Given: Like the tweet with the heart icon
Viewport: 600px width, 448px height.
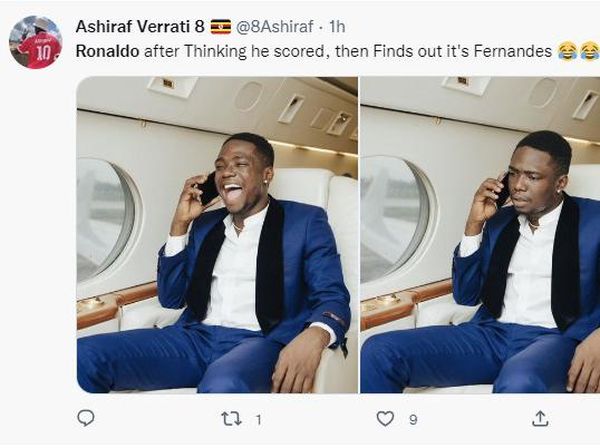Looking at the screenshot, I should click(x=385, y=419).
